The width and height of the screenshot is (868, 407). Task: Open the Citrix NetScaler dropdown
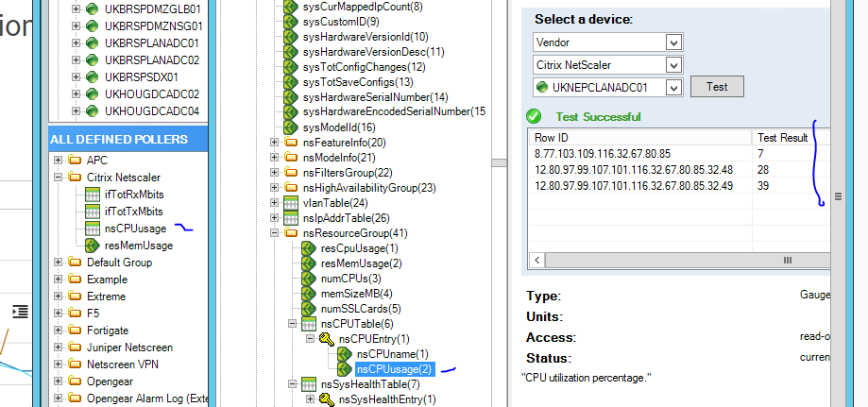pos(673,65)
